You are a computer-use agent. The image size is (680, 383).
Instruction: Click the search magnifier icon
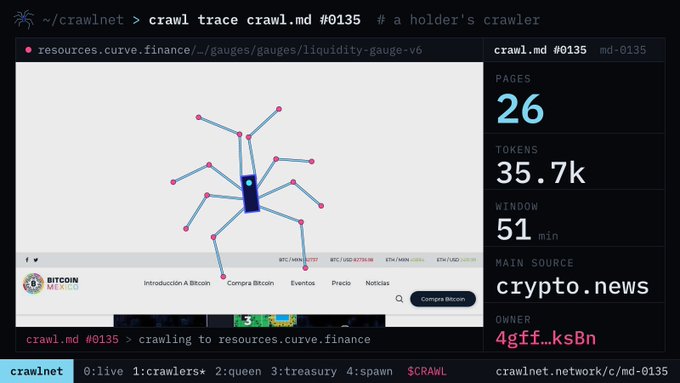tap(399, 299)
